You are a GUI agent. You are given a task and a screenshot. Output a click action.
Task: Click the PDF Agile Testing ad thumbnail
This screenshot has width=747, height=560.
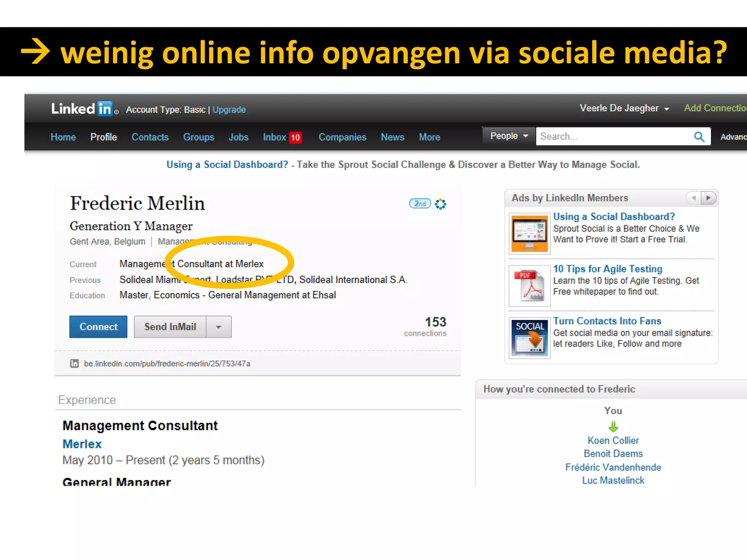pyautogui.click(x=529, y=285)
